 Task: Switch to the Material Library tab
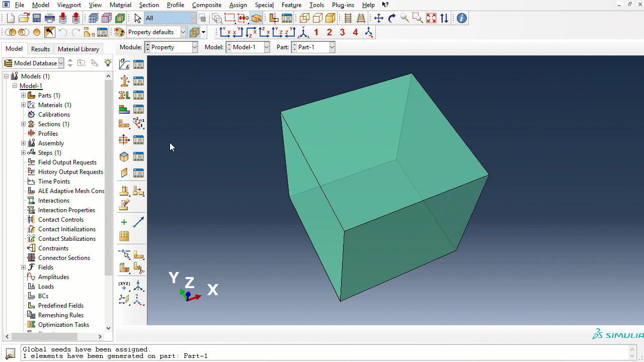click(x=78, y=49)
